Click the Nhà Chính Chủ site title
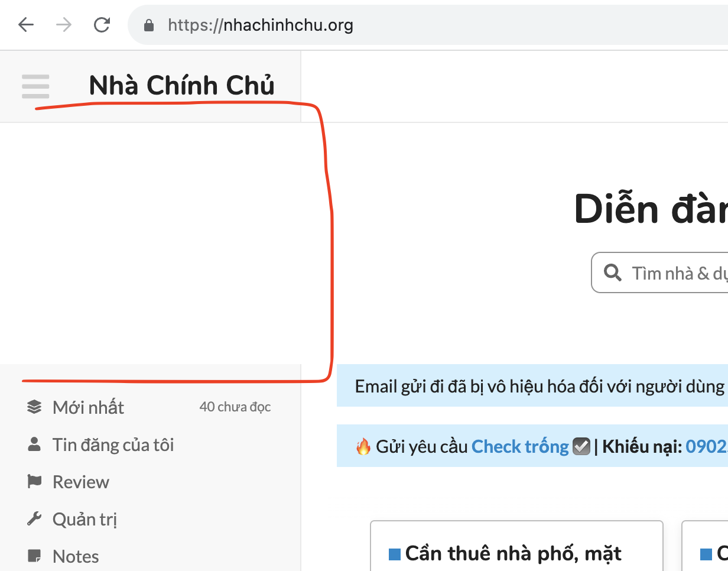 (x=181, y=86)
